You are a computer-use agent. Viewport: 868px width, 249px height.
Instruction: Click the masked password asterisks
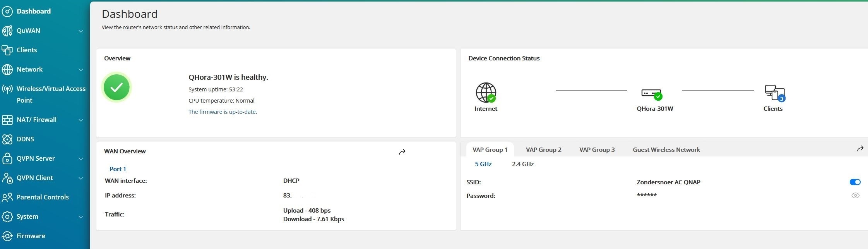click(647, 195)
